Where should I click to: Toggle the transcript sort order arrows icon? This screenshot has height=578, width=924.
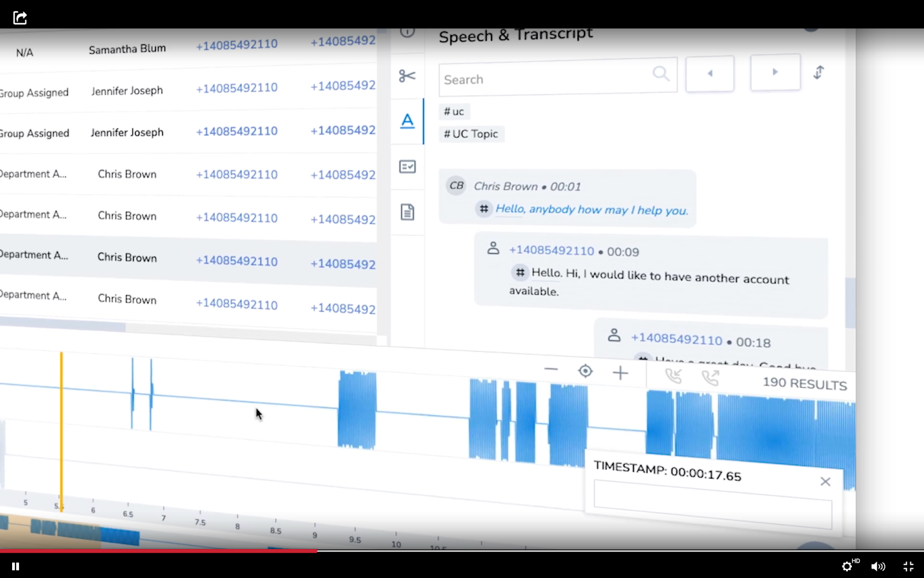[x=819, y=72]
